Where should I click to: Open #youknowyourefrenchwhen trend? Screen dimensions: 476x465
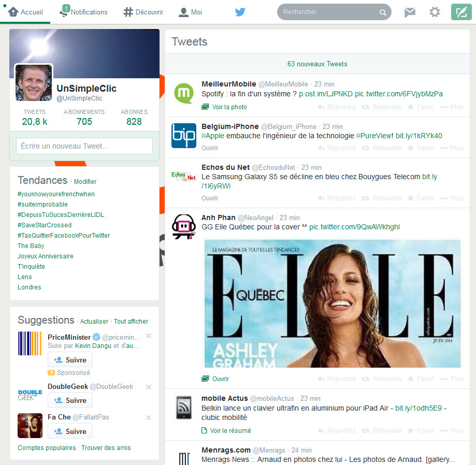pyautogui.click(x=56, y=194)
